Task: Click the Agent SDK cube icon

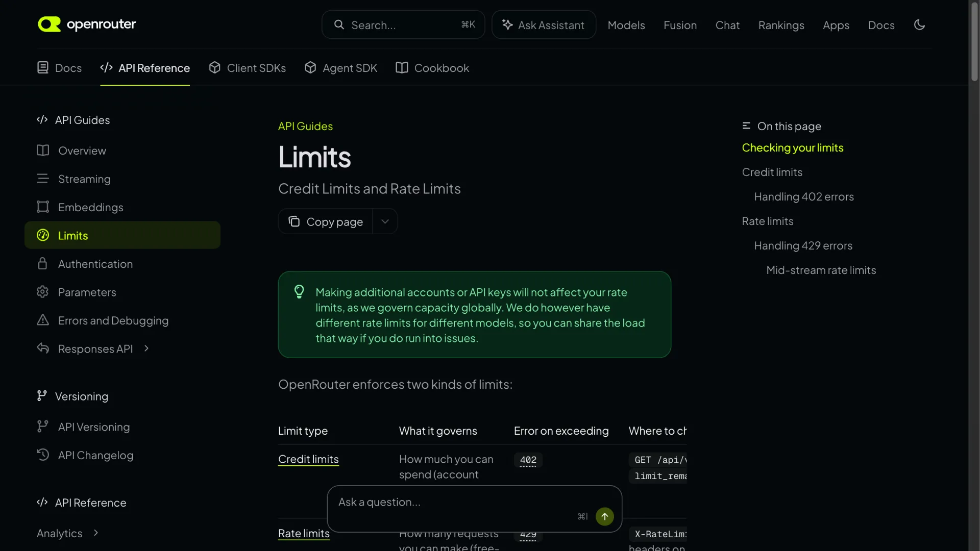Action: (310, 67)
